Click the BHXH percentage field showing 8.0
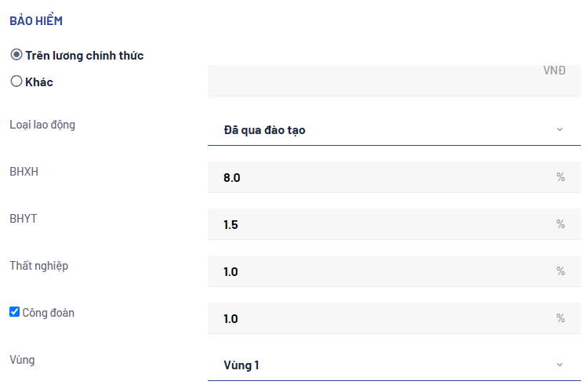 click(384, 177)
